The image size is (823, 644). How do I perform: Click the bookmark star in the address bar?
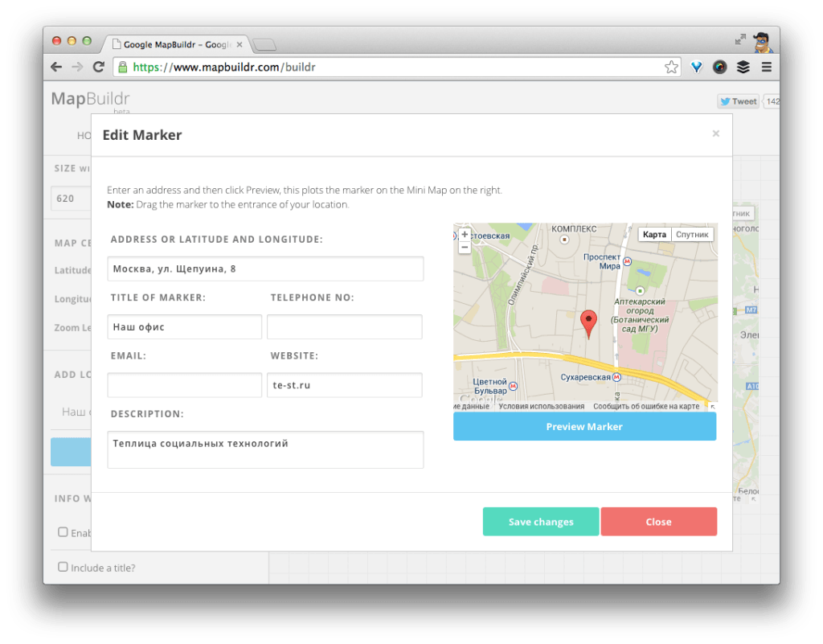(671, 67)
